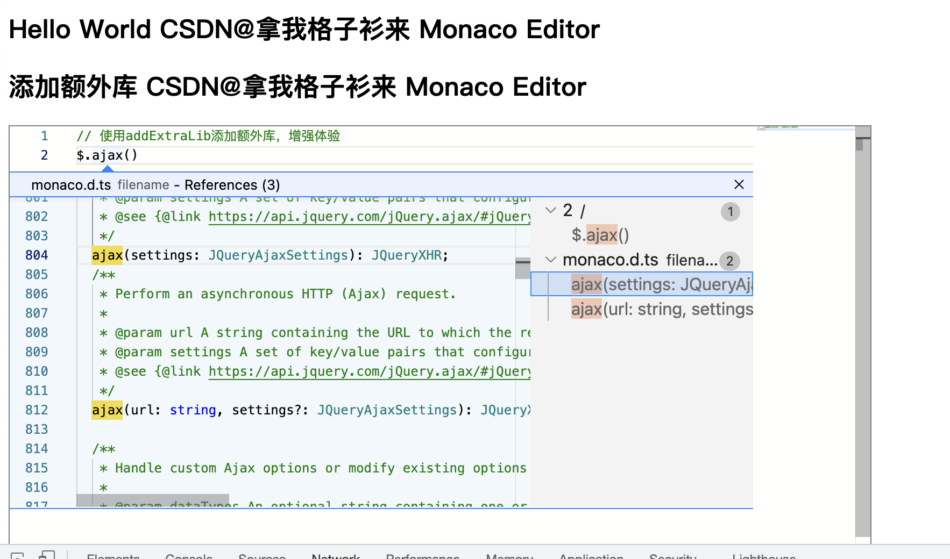Click the addExtraLib comment on line 1
Viewport: 950px width, 559px height.
208,136
